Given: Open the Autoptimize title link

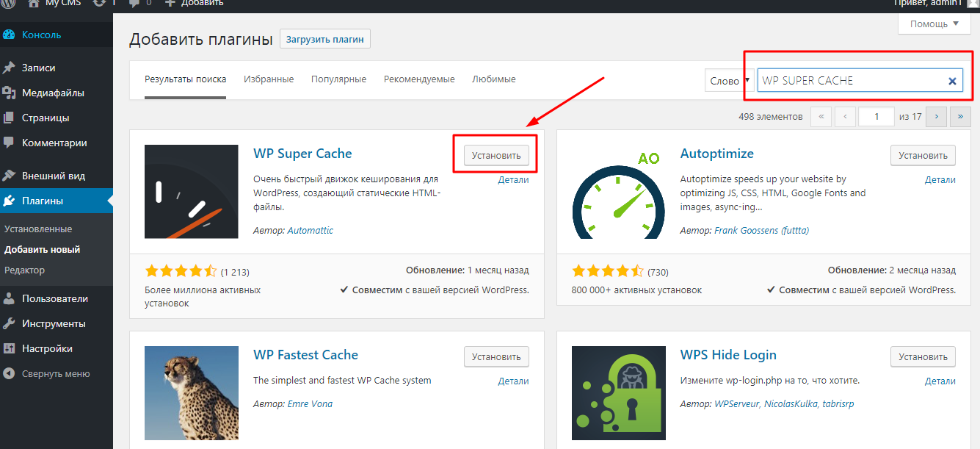Looking at the screenshot, I should pos(717,154).
